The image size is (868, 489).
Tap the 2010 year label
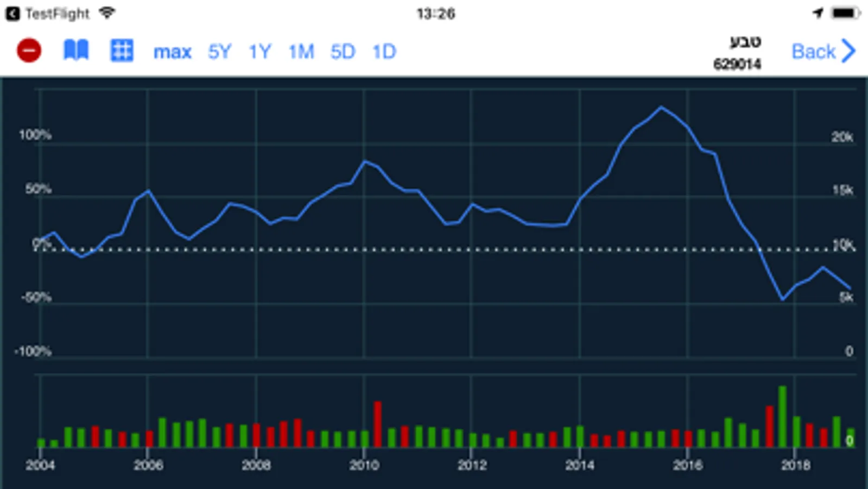click(364, 465)
